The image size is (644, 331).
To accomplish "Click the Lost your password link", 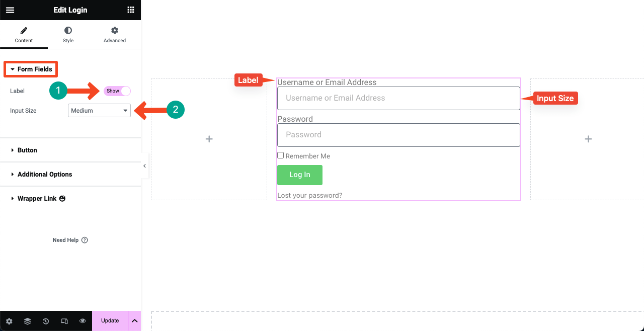I will point(309,195).
